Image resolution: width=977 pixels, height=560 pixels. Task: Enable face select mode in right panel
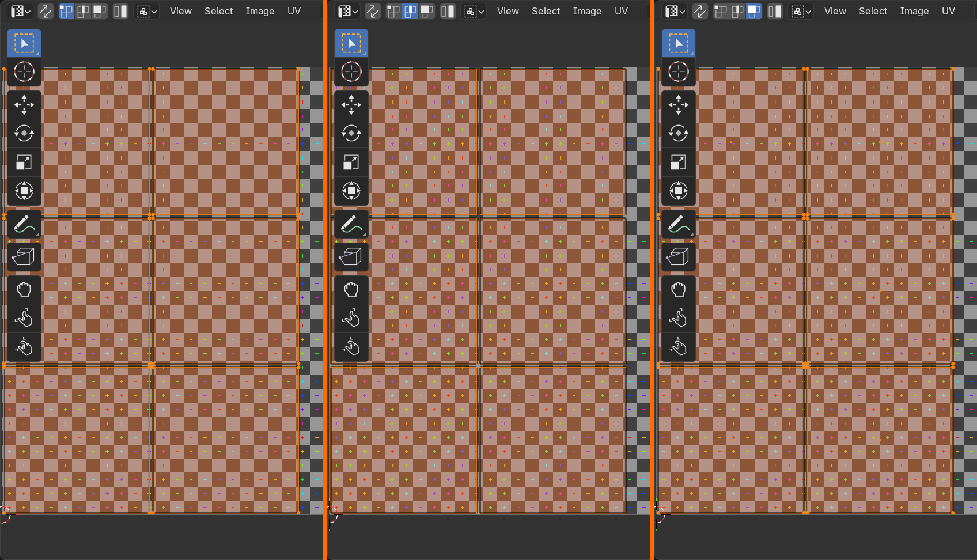755,11
